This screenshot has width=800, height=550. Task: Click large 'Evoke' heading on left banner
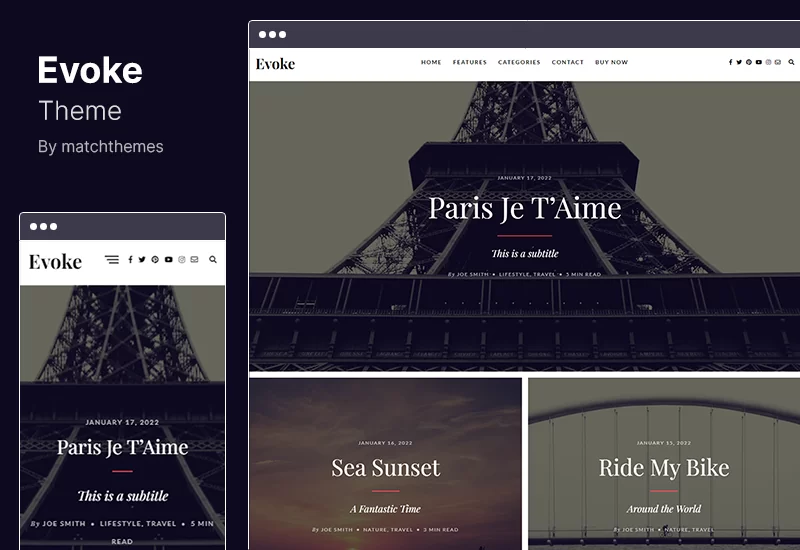[x=90, y=70]
